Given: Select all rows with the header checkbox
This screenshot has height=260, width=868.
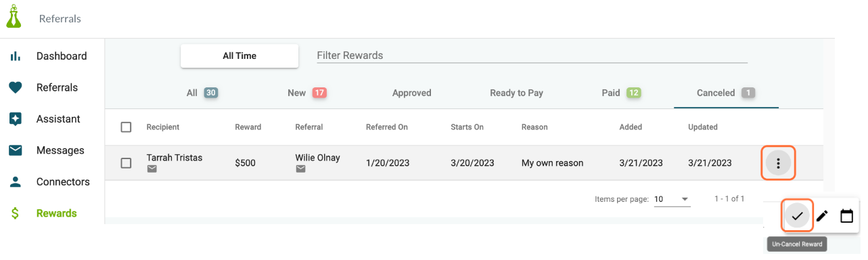Looking at the screenshot, I should point(126,127).
